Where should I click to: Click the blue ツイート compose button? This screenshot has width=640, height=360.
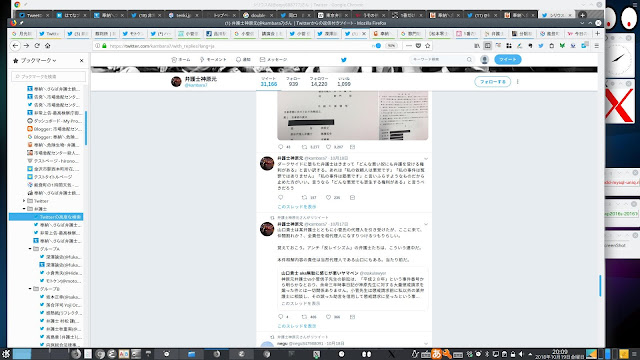coord(507,60)
